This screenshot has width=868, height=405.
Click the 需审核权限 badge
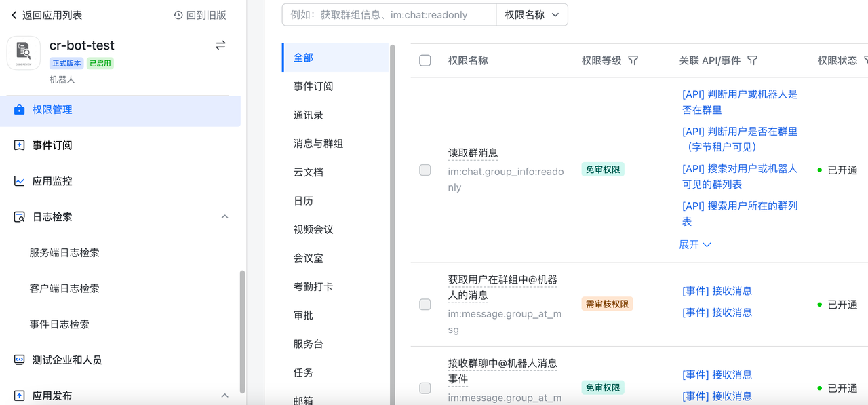coord(607,304)
